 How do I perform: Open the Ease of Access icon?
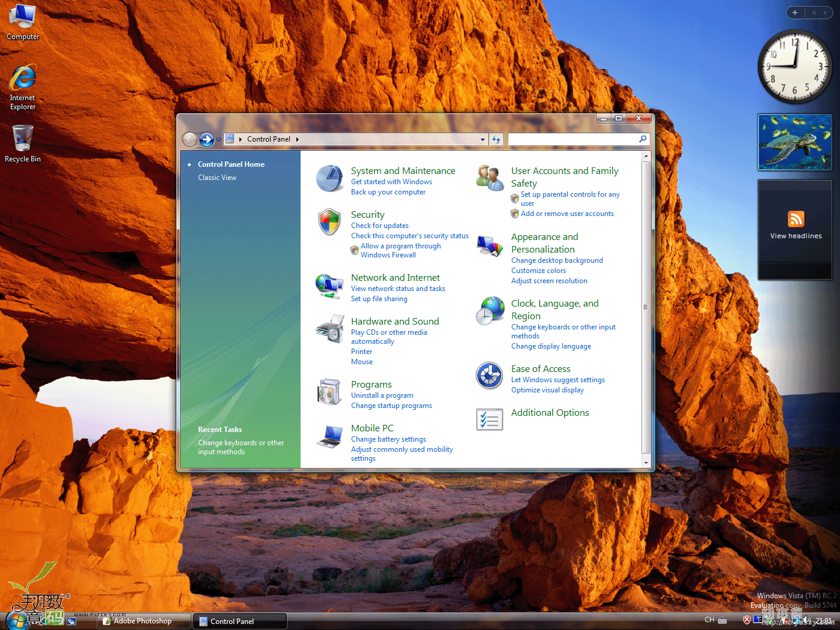[x=490, y=376]
